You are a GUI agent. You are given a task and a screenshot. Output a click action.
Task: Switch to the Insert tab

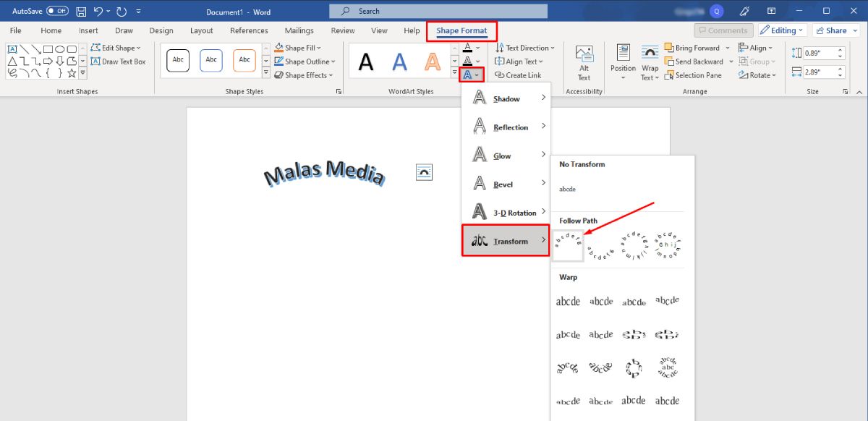point(89,30)
